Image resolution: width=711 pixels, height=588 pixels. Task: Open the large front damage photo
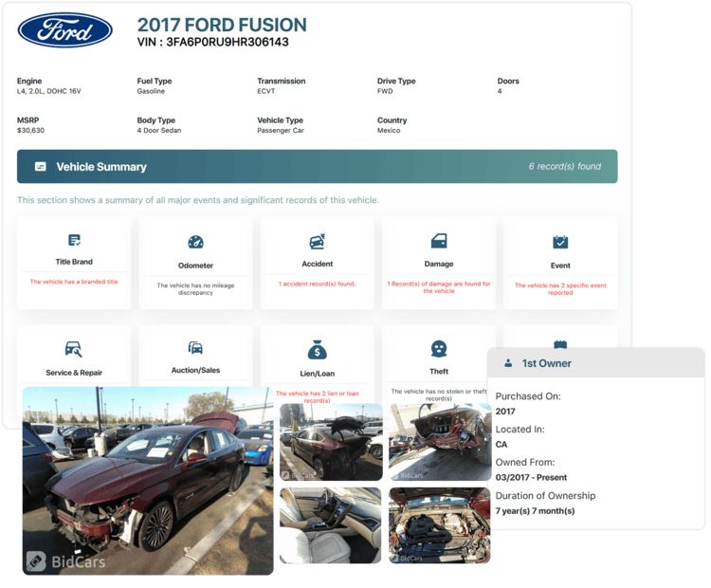click(148, 480)
